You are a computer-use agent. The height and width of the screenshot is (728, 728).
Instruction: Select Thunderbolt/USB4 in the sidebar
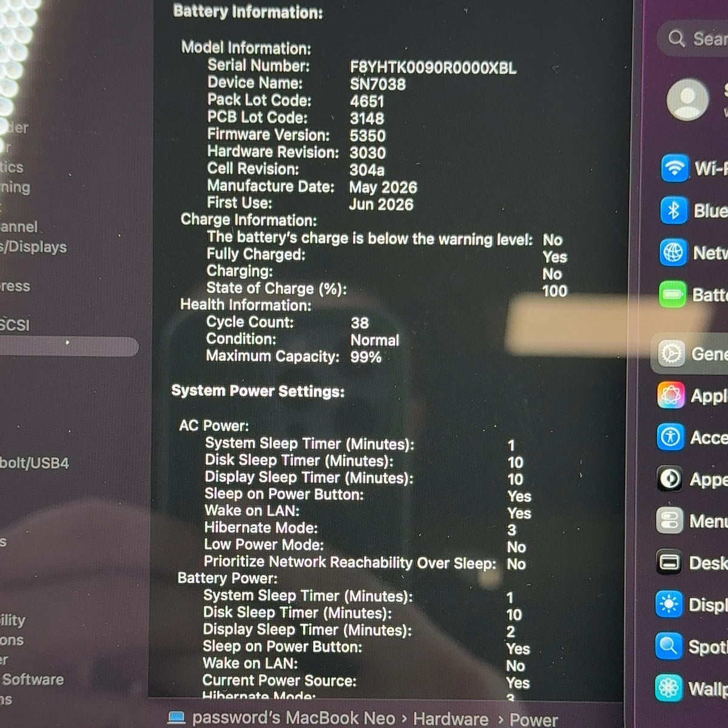[35, 463]
